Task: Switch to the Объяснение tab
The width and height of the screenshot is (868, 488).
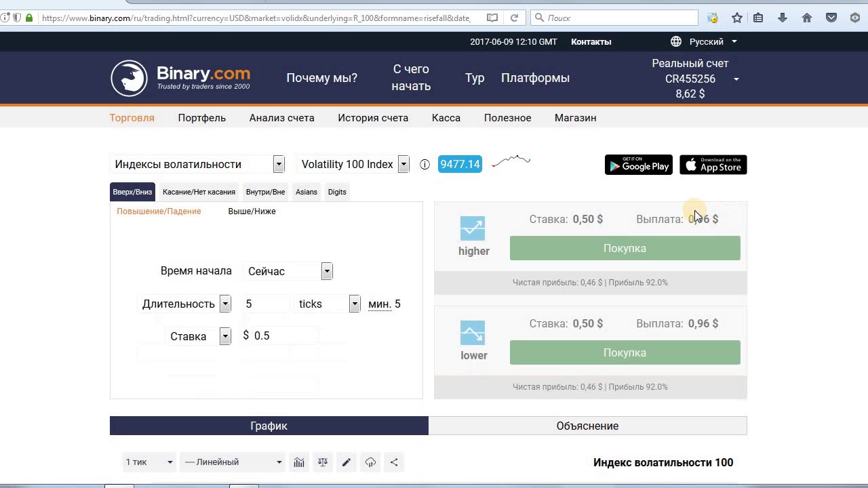Action: click(588, 426)
